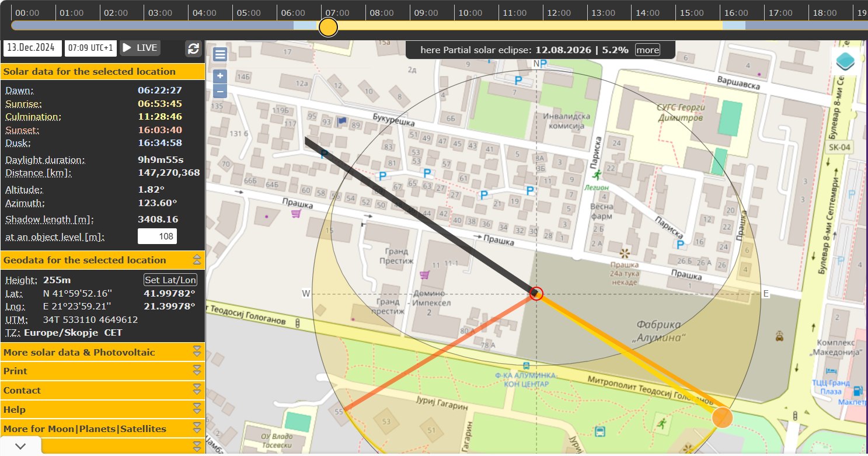Click the refresh/reload icon beside LIVE
This screenshot has height=456, width=868.
193,48
